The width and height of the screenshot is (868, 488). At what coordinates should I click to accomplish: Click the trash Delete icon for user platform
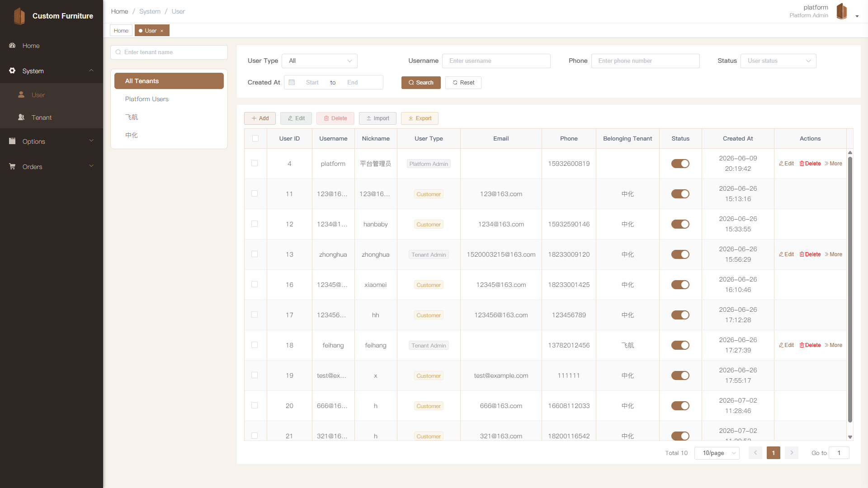point(802,164)
